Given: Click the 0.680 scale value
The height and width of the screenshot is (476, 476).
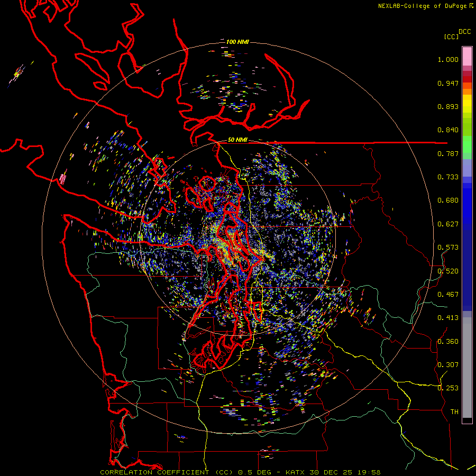Looking at the screenshot, I should [x=448, y=200].
